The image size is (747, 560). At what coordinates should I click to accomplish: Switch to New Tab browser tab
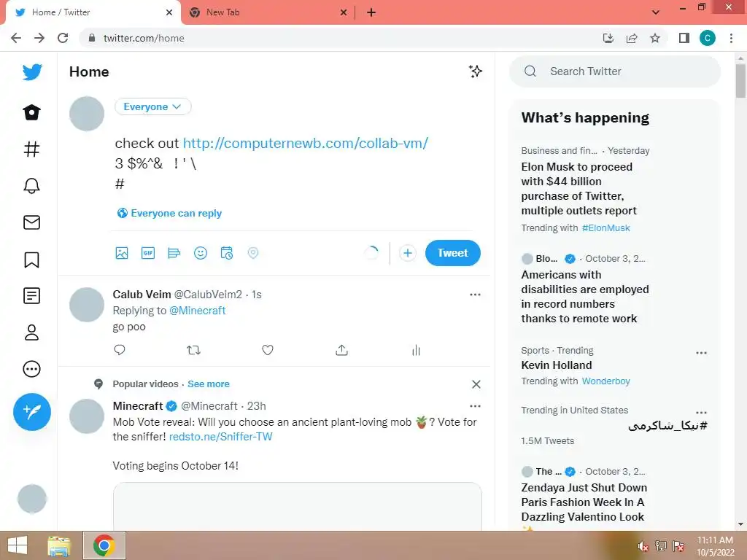(267, 12)
